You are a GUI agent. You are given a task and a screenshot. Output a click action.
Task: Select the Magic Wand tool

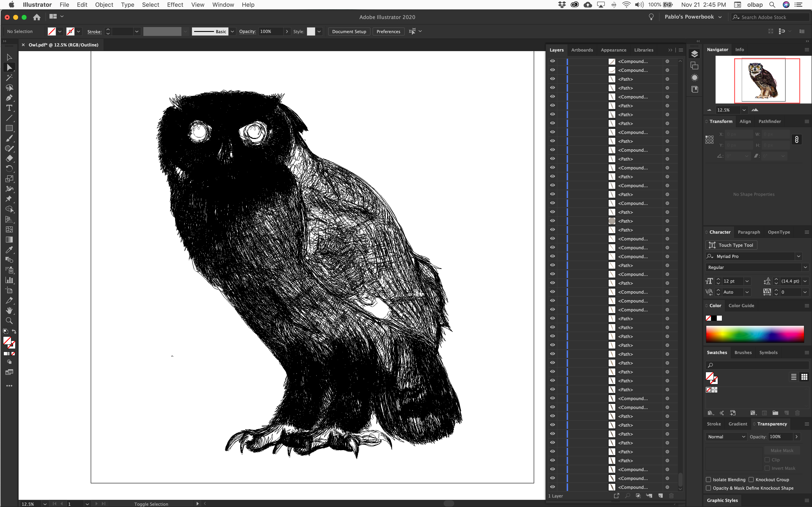tap(9, 78)
